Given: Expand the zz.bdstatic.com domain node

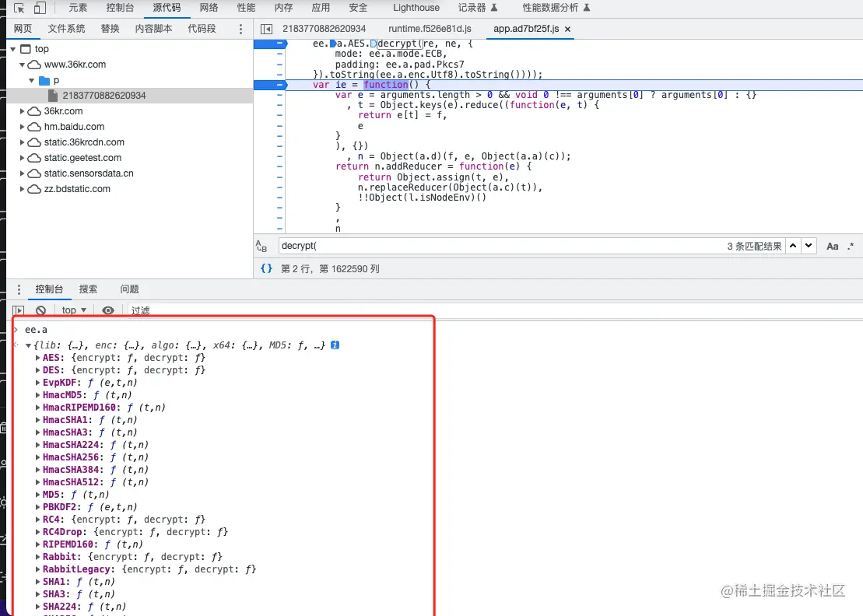Looking at the screenshot, I should tap(22, 189).
